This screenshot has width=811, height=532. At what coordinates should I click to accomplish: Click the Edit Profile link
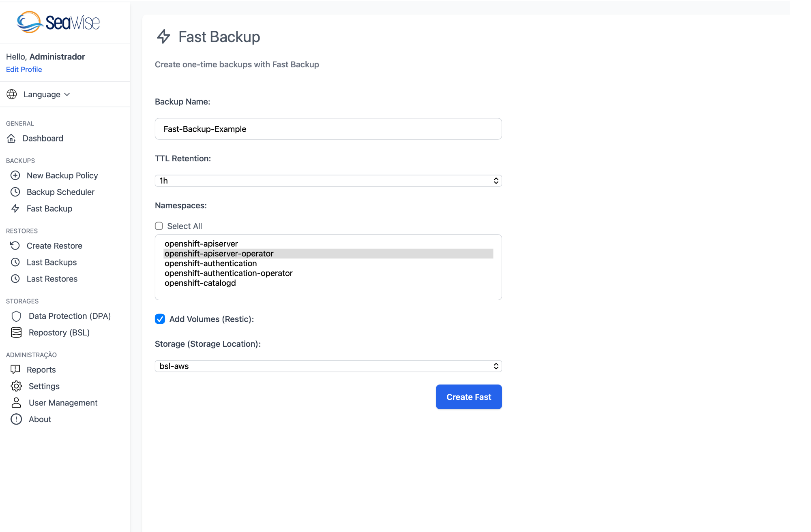(x=24, y=69)
